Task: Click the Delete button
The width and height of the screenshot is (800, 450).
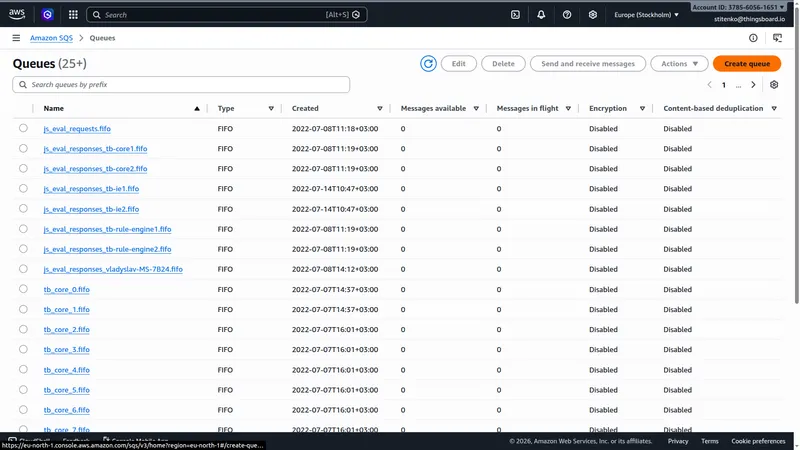Action: [503, 64]
